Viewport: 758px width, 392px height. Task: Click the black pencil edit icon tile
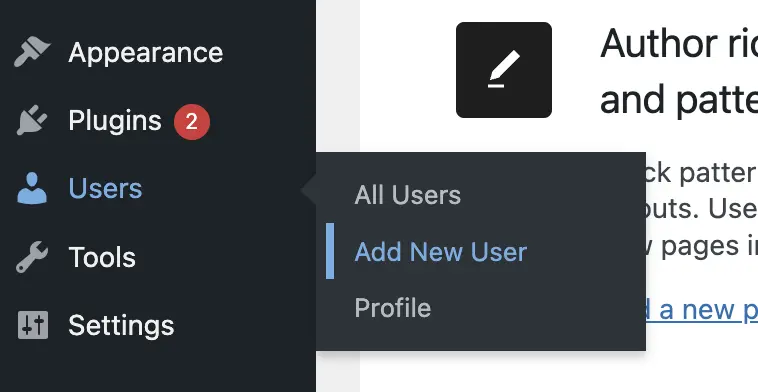[504, 70]
